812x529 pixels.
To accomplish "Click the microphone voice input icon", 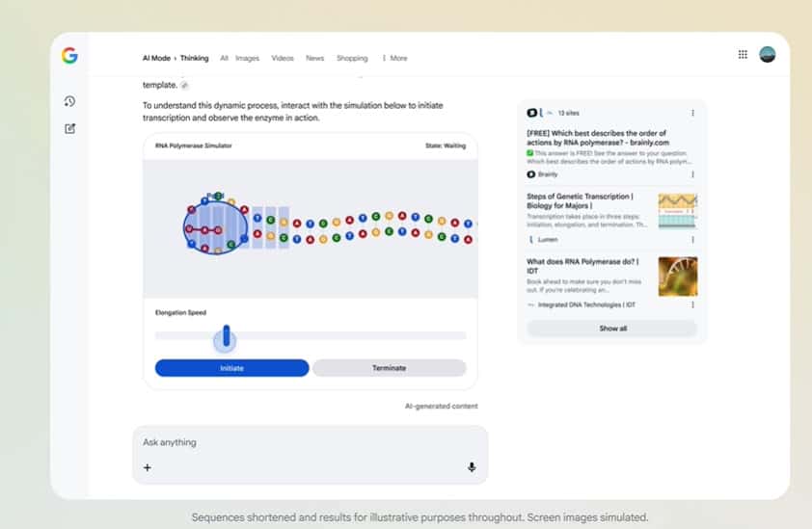I will point(472,467).
